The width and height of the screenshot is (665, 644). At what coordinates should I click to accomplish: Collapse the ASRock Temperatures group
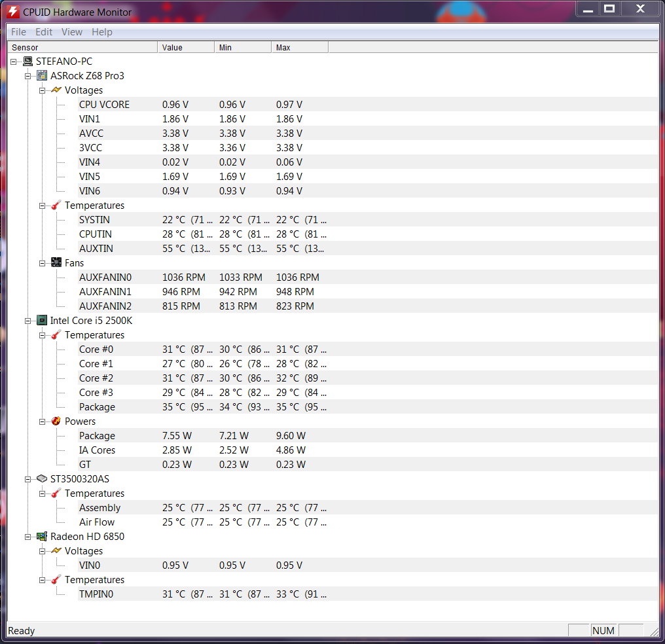pos(42,206)
